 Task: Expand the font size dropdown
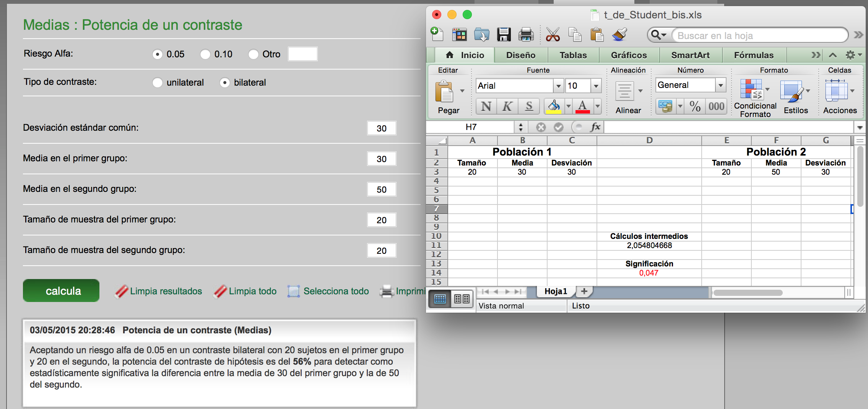pyautogui.click(x=596, y=86)
